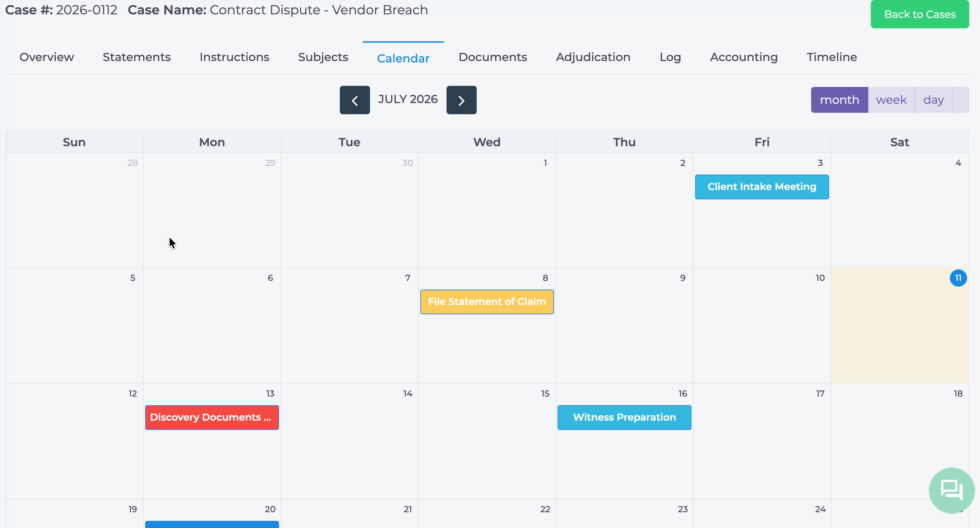Viewport: 980px width, 528px height.
Task: Select the Calendar tab
Action: tap(403, 58)
